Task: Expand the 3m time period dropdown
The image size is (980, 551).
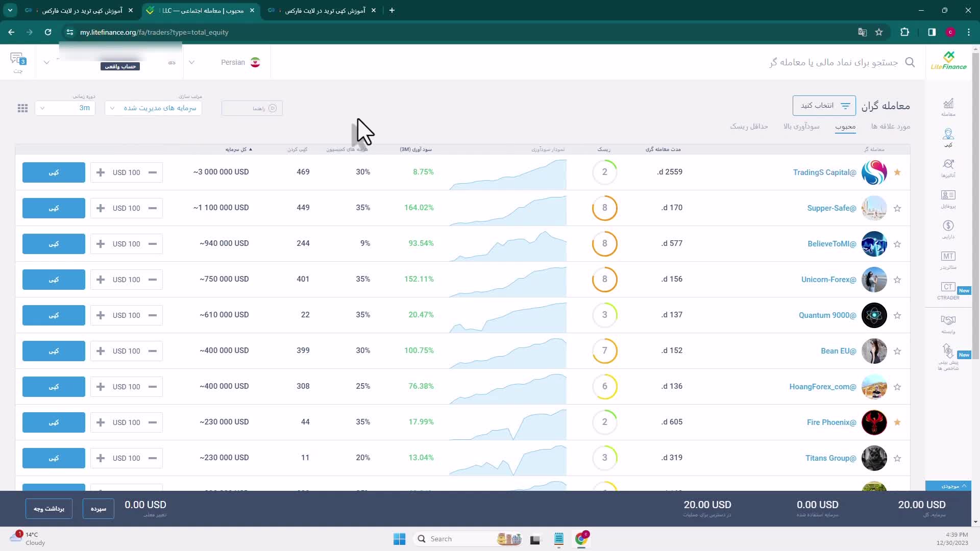Action: [65, 108]
